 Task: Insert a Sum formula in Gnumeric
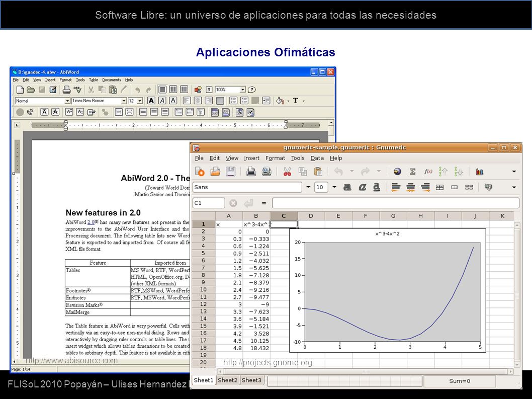412,172
